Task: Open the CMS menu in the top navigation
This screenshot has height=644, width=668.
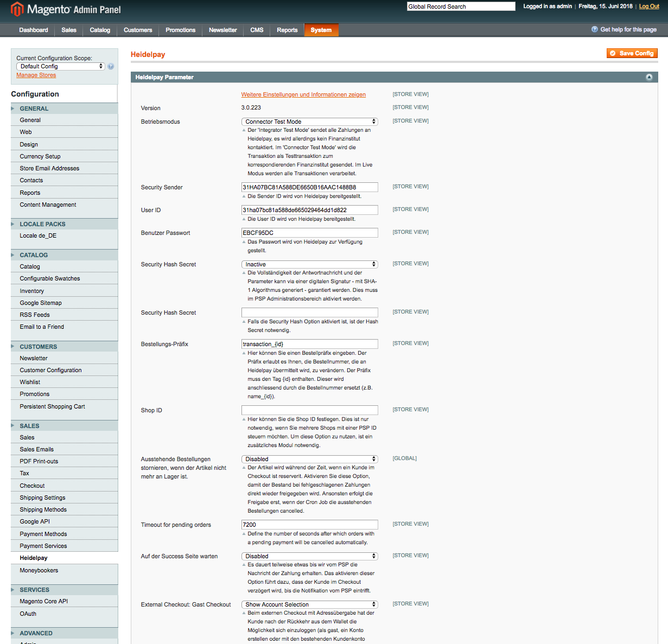Action: coord(257,30)
